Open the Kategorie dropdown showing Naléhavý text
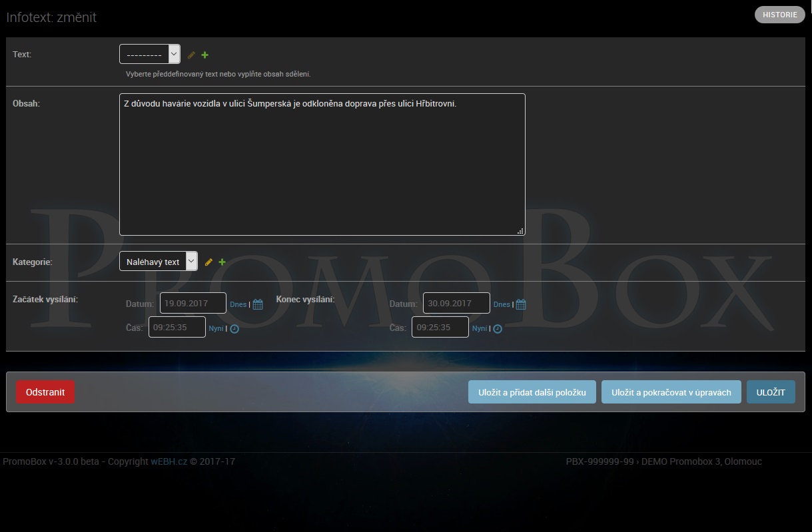The image size is (812, 532). point(158,262)
